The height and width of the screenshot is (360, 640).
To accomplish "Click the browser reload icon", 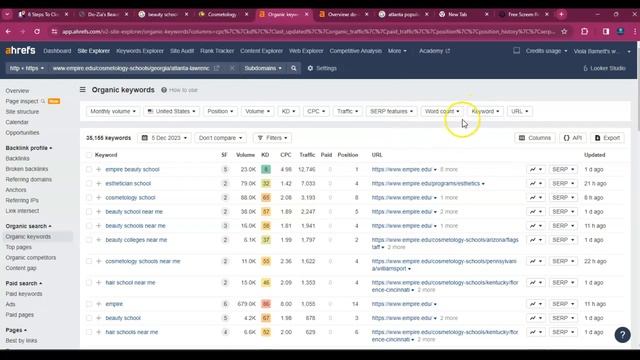I will (x=37, y=31).
